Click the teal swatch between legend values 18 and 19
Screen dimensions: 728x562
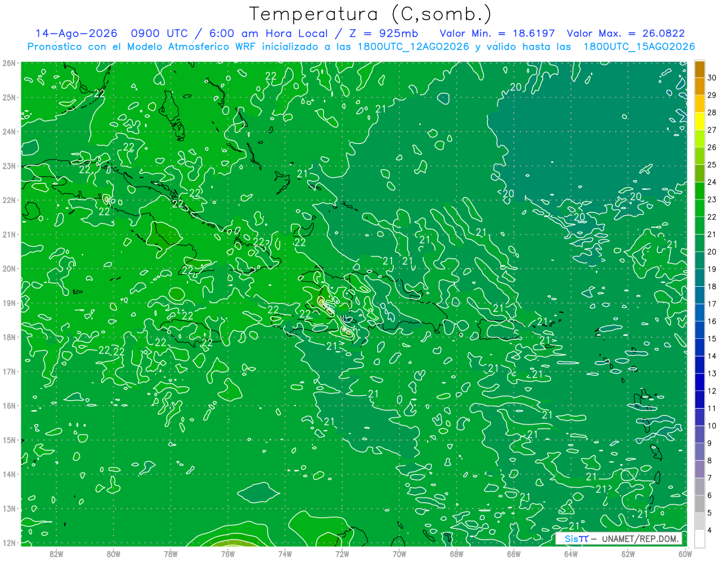[699, 278]
